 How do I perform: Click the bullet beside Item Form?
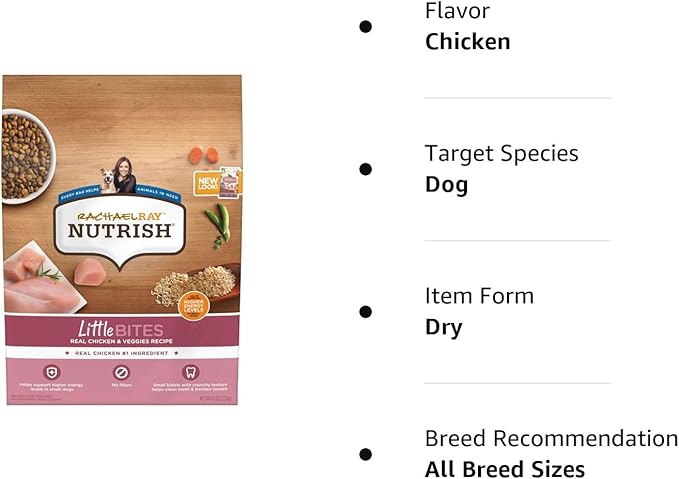point(366,311)
